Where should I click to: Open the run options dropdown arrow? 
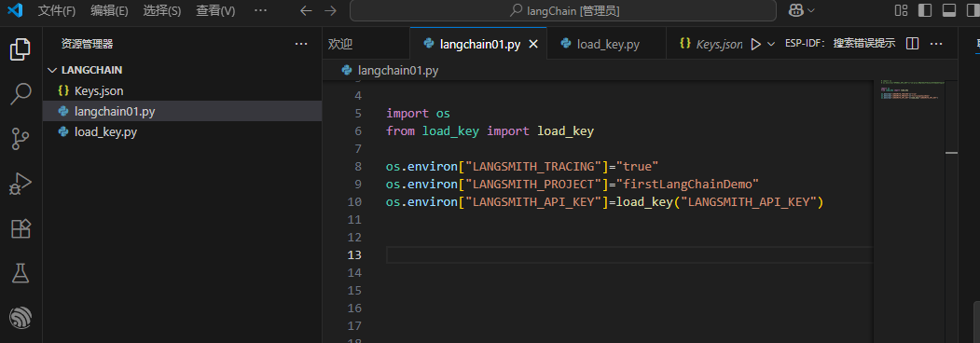[x=770, y=44]
